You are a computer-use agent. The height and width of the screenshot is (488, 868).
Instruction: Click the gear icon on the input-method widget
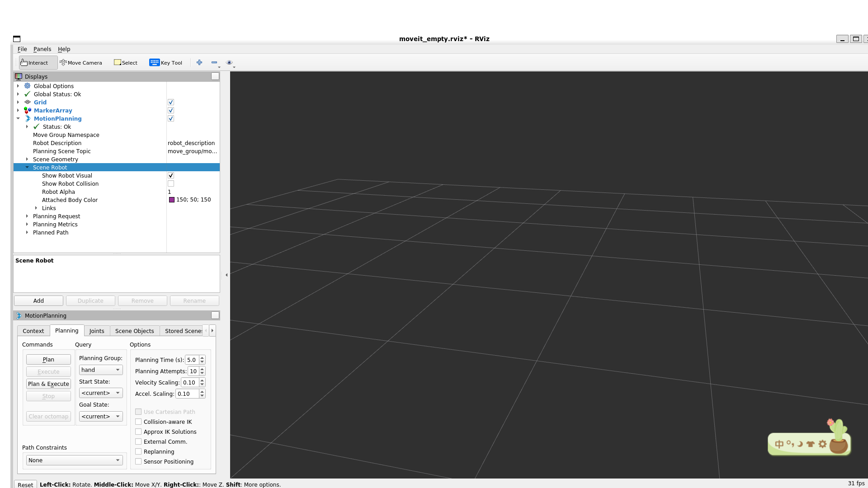coord(822,444)
